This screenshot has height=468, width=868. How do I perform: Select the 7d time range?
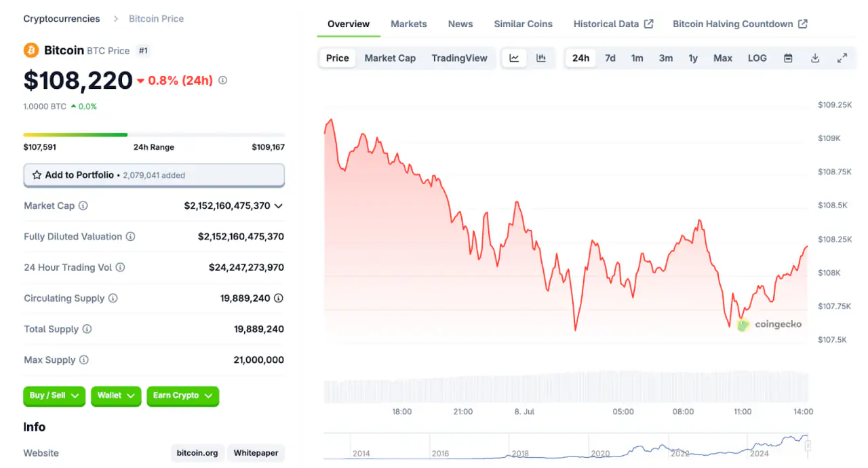[x=610, y=58]
